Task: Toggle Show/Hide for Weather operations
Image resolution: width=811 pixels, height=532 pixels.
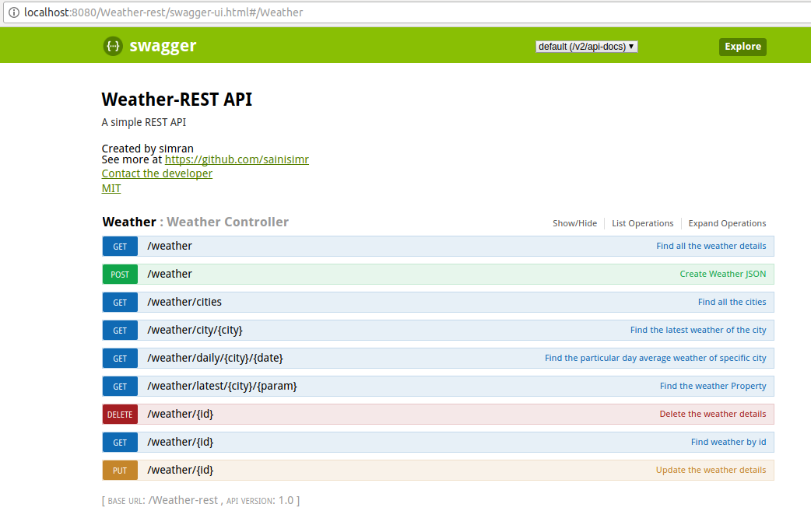Action: pyautogui.click(x=574, y=223)
